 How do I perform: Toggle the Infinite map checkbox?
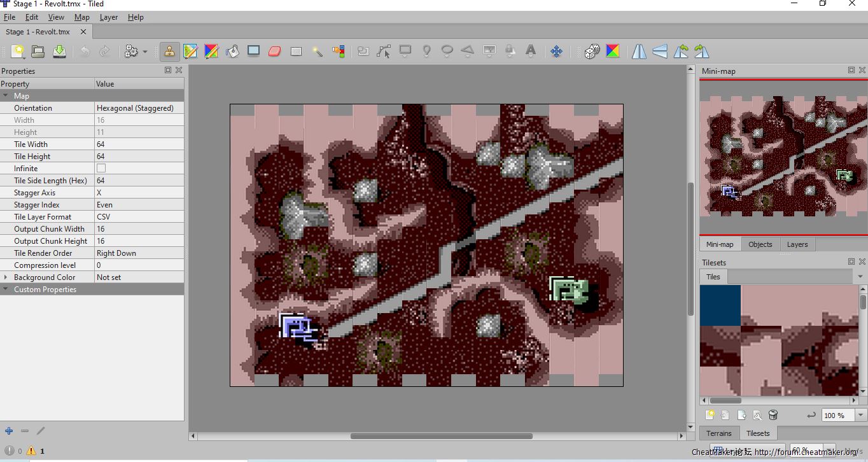coord(101,169)
